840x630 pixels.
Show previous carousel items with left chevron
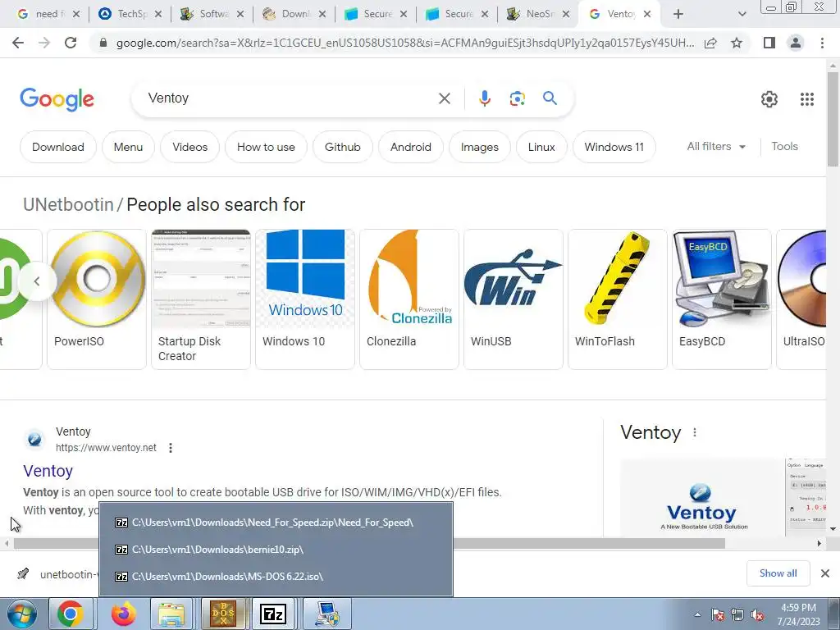click(x=37, y=281)
